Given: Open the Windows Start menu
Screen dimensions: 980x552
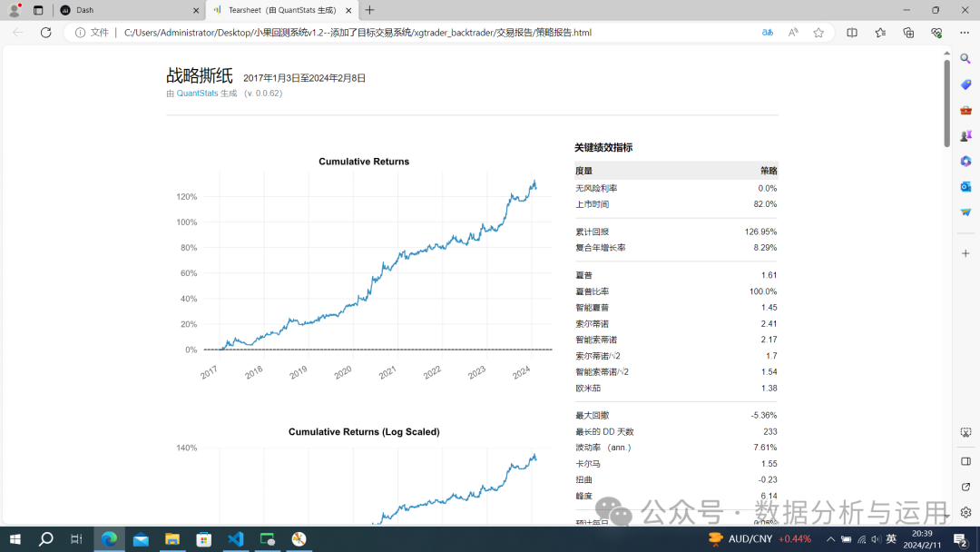Looking at the screenshot, I should click(15, 539).
